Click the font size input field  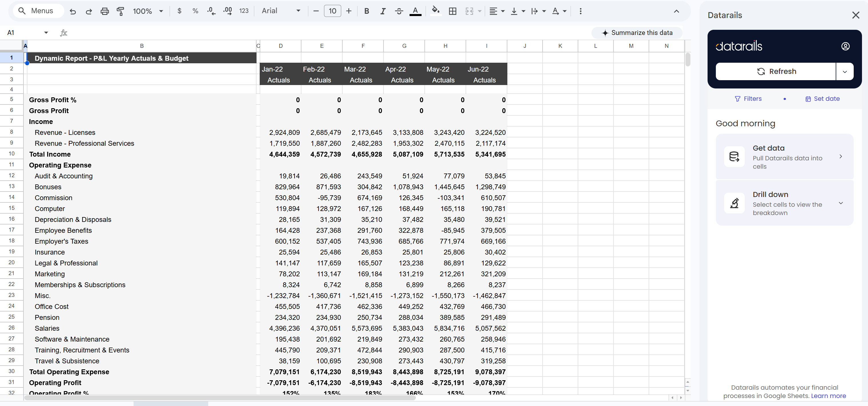[x=332, y=11]
